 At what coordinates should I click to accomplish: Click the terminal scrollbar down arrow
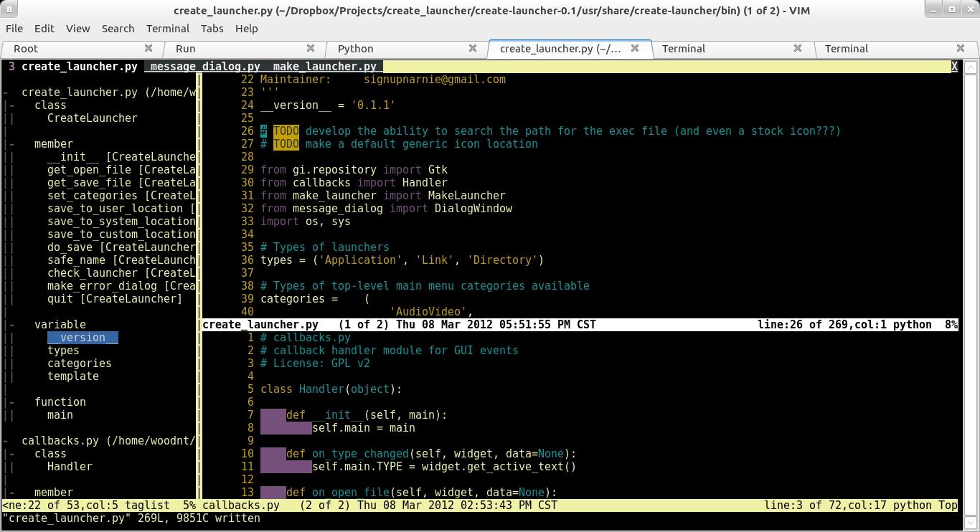click(970, 522)
